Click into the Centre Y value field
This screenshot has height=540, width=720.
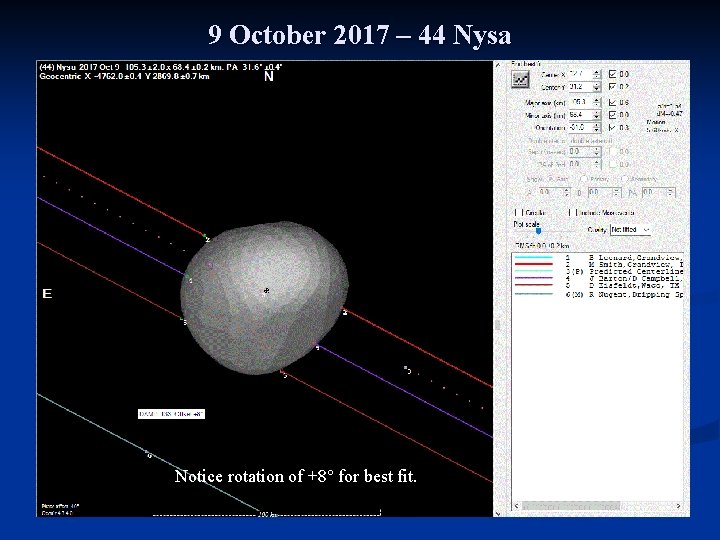tap(580, 86)
